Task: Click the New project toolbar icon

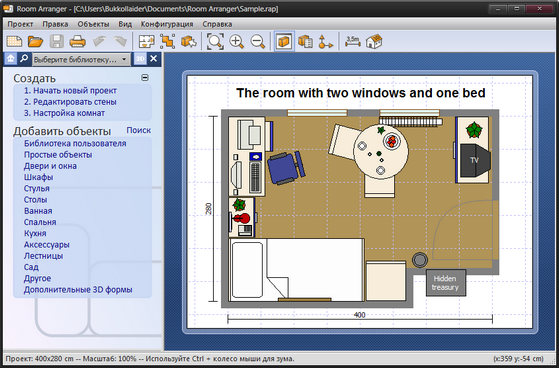Action: point(14,41)
